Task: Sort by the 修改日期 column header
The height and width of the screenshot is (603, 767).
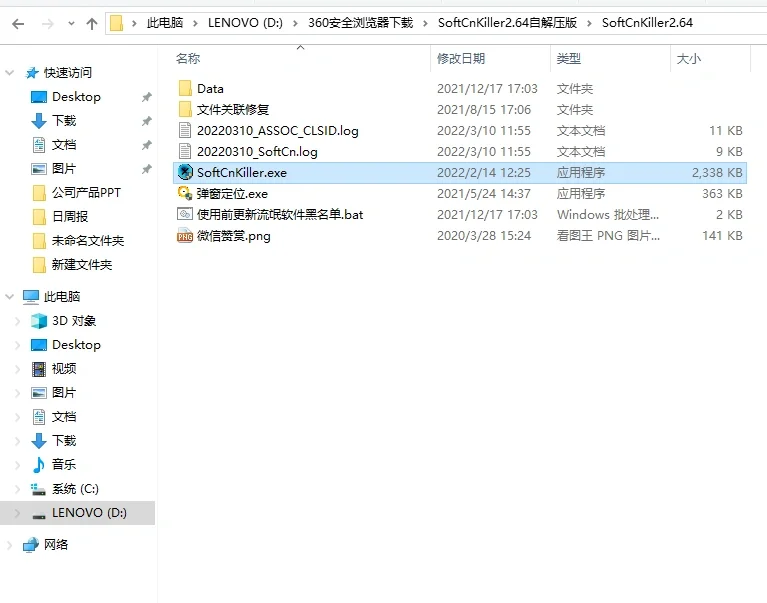Action: 461,59
